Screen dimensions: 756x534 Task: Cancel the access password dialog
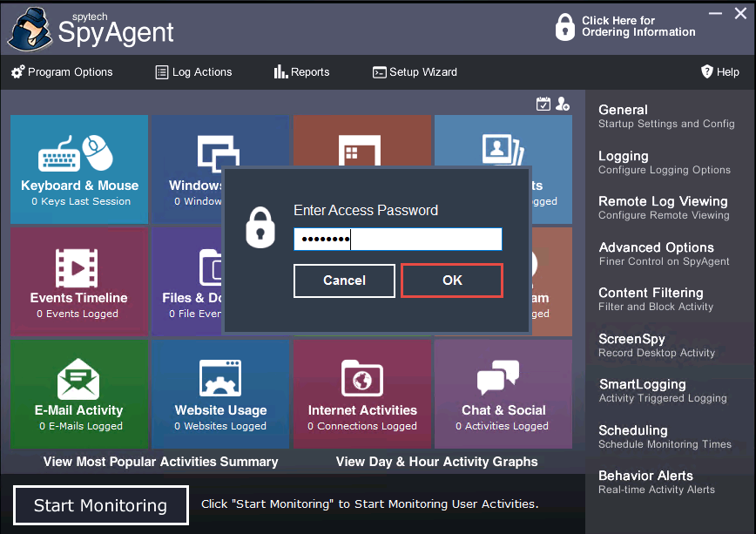click(344, 281)
